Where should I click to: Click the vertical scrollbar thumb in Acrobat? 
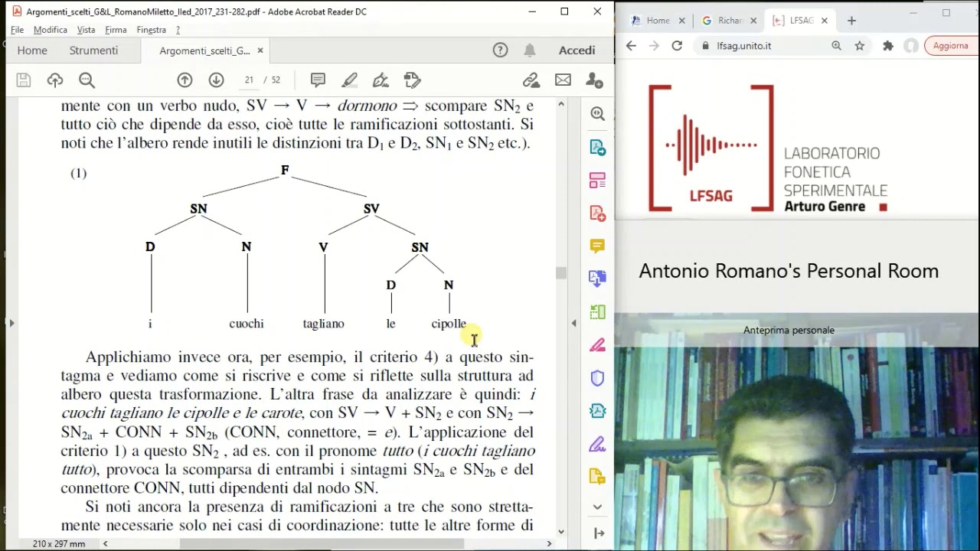pyautogui.click(x=561, y=273)
